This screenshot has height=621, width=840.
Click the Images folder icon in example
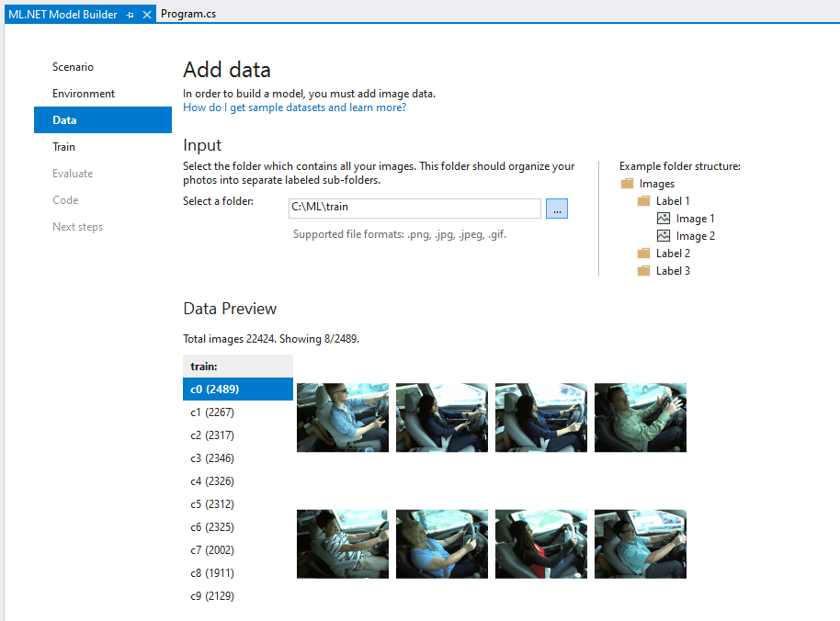click(x=628, y=184)
